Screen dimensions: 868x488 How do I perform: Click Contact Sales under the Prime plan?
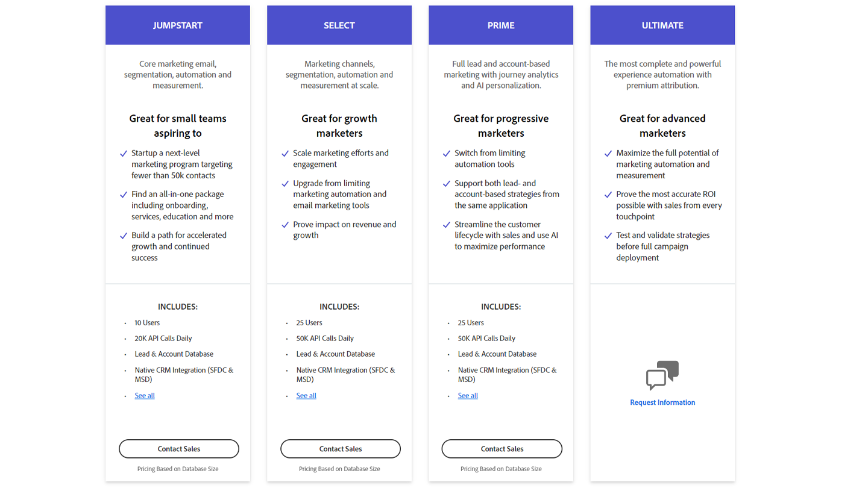click(501, 449)
